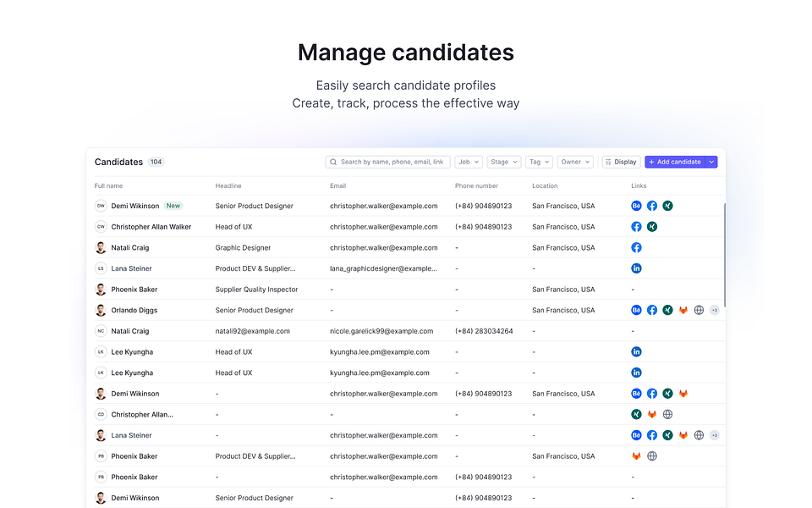Click the search magnifier icon

click(x=335, y=162)
